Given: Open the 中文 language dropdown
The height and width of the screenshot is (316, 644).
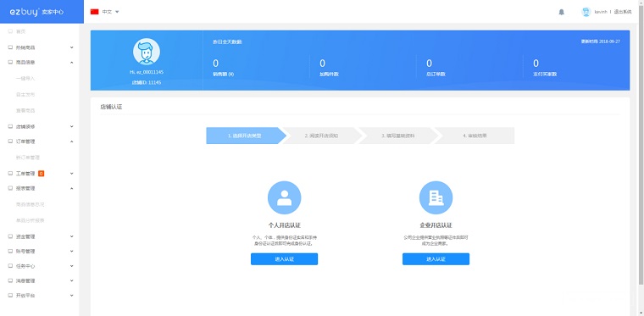Looking at the screenshot, I should pos(110,12).
